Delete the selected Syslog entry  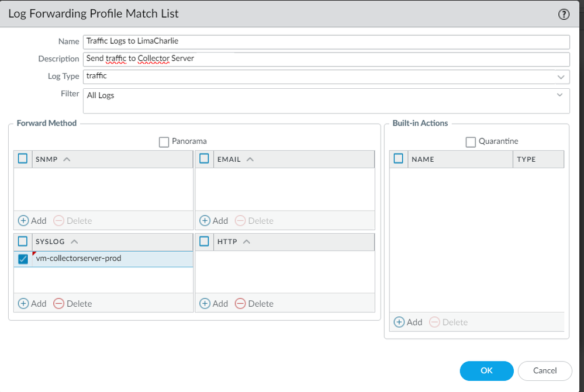(x=73, y=304)
